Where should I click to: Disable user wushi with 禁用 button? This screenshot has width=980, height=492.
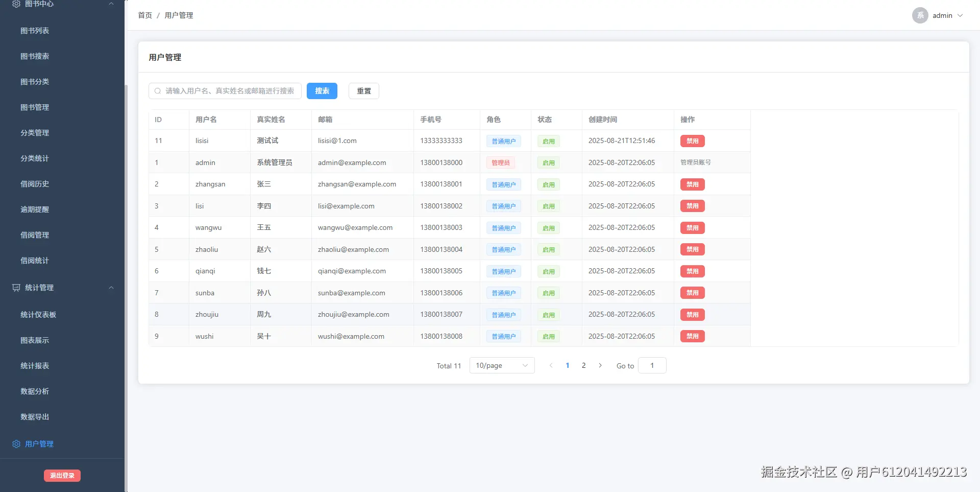pyautogui.click(x=692, y=336)
